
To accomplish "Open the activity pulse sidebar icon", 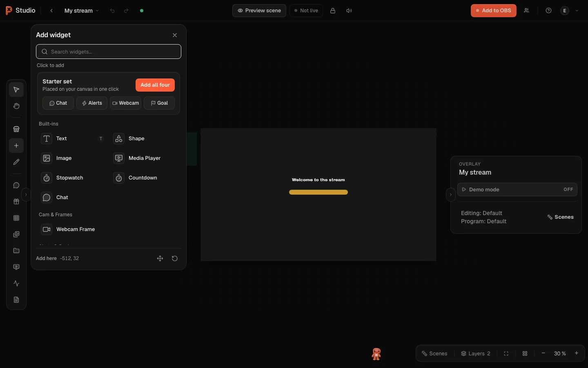I will [x=16, y=283].
